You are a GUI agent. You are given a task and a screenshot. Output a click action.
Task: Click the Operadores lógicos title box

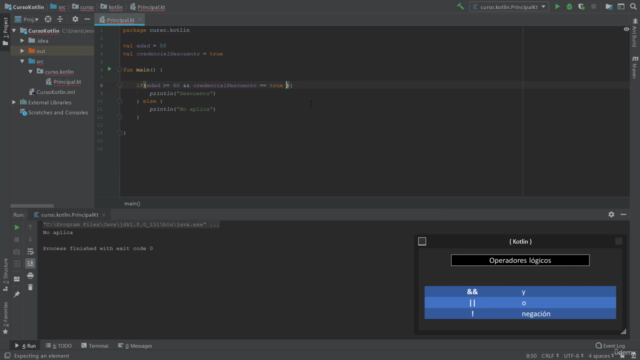[520, 260]
